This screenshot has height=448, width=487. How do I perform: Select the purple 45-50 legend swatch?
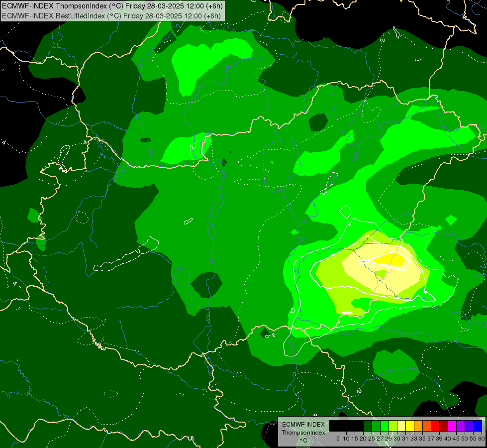(461, 426)
